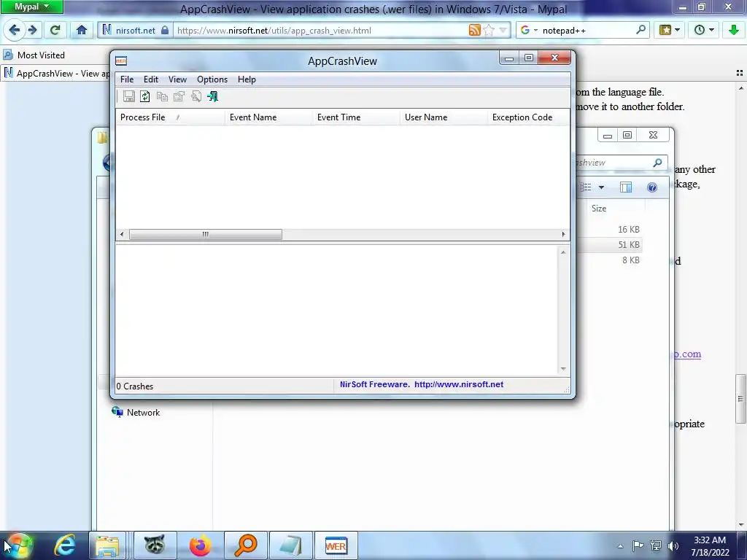Image resolution: width=747 pixels, height=560 pixels.
Task: Click the 16 KB file size in Explorer
Action: [x=628, y=230]
